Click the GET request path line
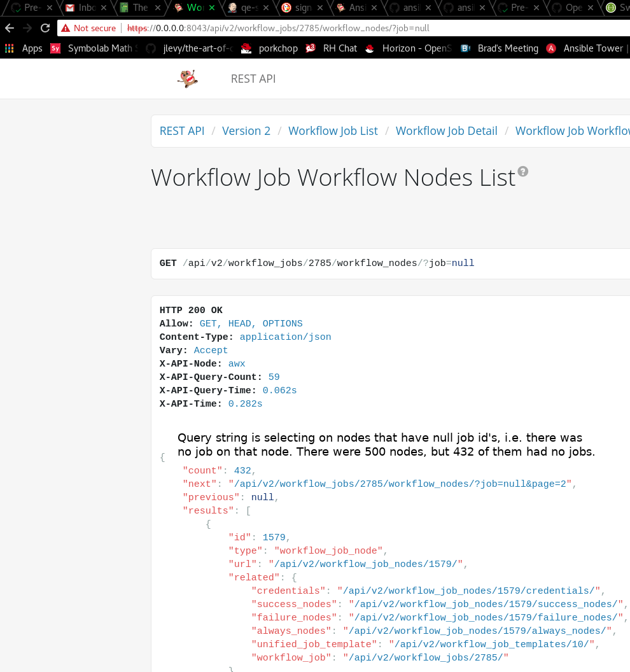 (x=317, y=263)
